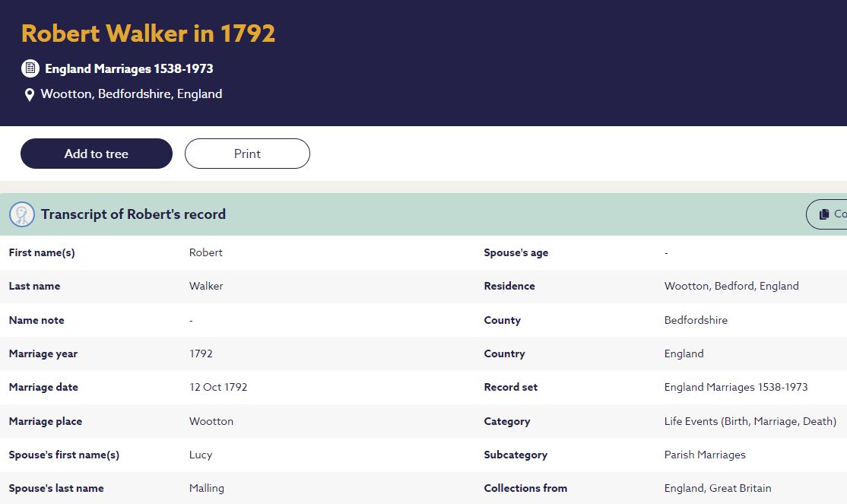Image resolution: width=847 pixels, height=504 pixels.
Task: Select the first name value Robert
Action: point(206,252)
